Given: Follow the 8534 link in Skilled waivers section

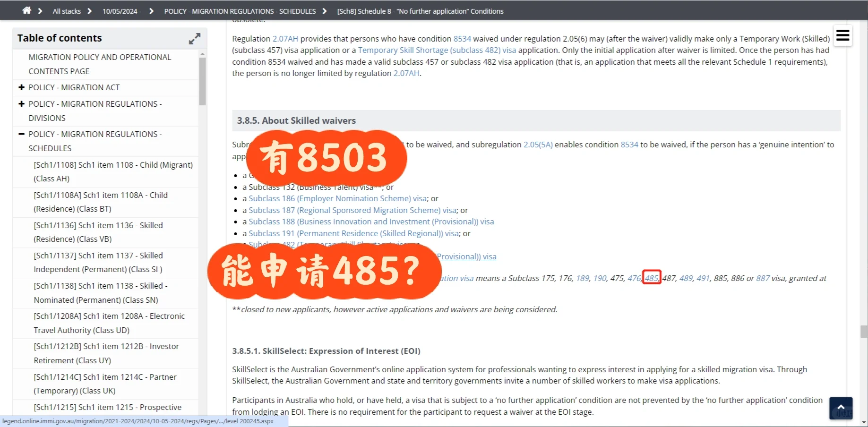Looking at the screenshot, I should [629, 145].
